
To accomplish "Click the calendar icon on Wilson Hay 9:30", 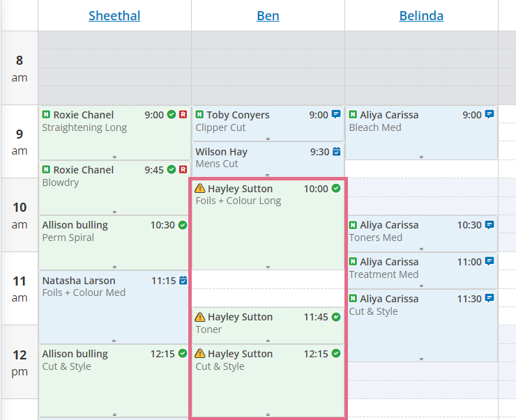I will [x=337, y=152].
